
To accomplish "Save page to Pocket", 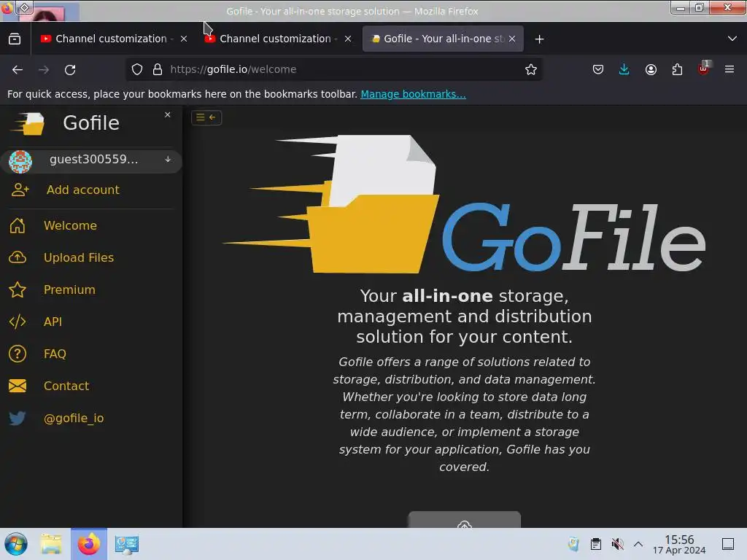I will pyautogui.click(x=598, y=69).
